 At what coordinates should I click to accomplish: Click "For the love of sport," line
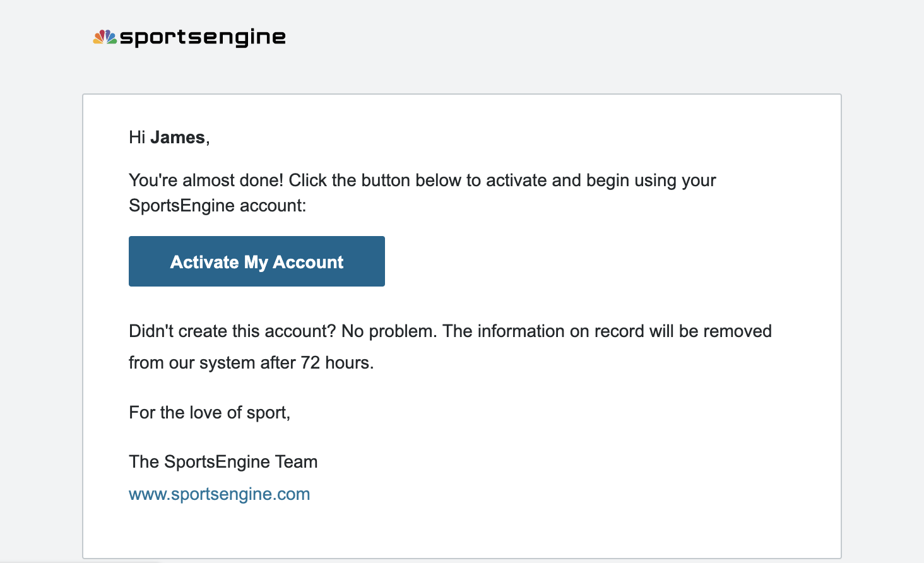coord(209,413)
